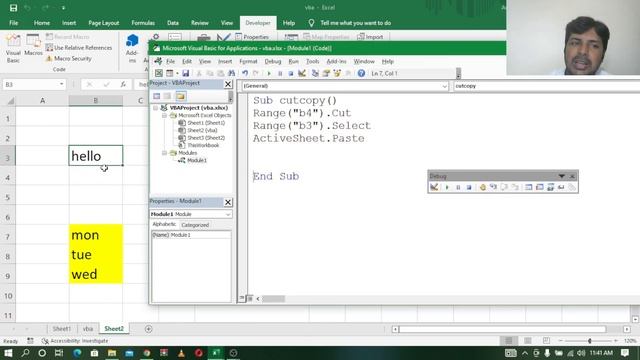Toggle Use Relative References in ribbon
This screenshot has height=360, width=640.
(79, 48)
